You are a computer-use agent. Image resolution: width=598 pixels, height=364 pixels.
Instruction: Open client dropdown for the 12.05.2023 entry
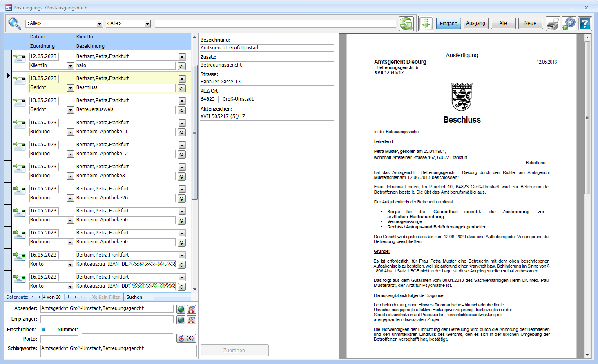pyautogui.click(x=182, y=57)
